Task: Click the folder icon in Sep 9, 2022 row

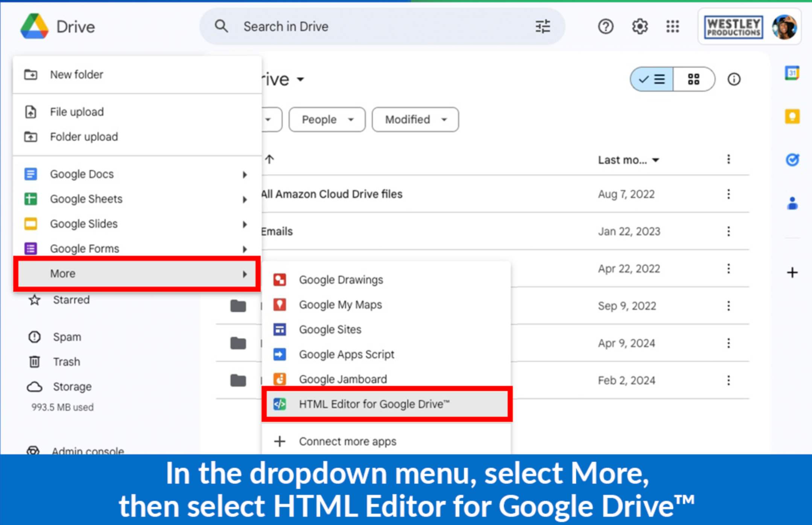Action: coord(238,306)
